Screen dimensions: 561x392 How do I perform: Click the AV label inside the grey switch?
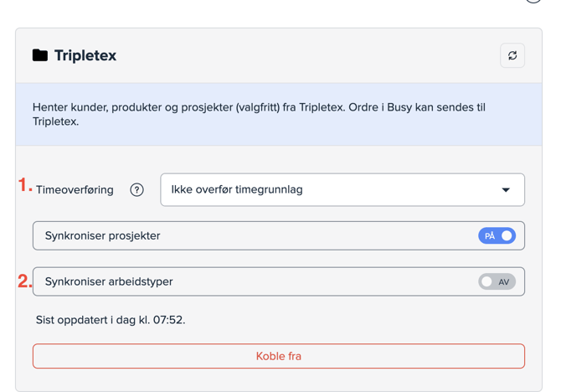504,282
